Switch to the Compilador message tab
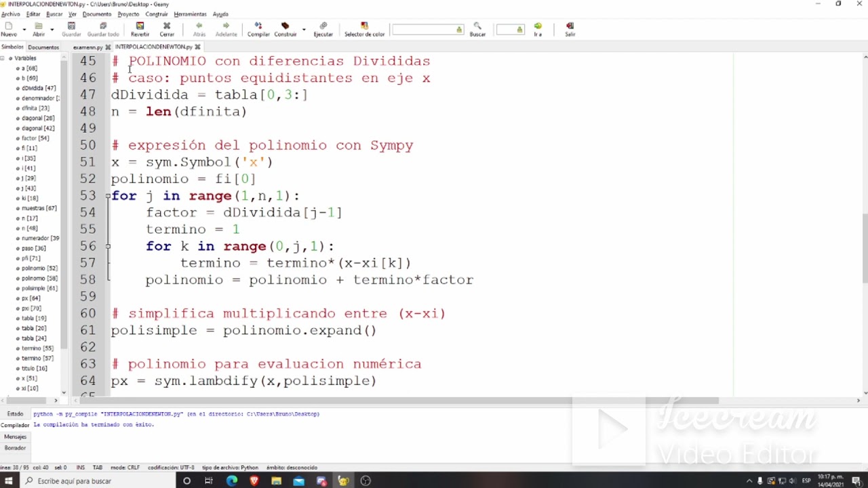Screen dimensions: 868x488 click(15, 426)
